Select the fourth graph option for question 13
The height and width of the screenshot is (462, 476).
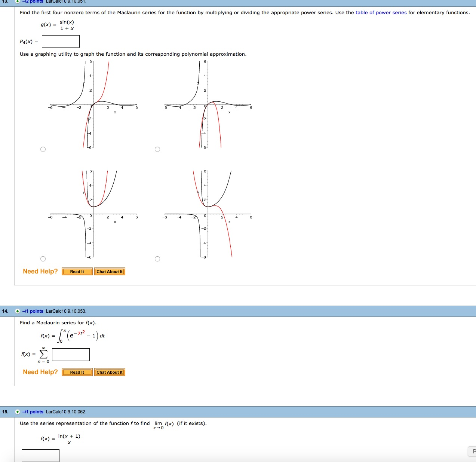point(157,258)
